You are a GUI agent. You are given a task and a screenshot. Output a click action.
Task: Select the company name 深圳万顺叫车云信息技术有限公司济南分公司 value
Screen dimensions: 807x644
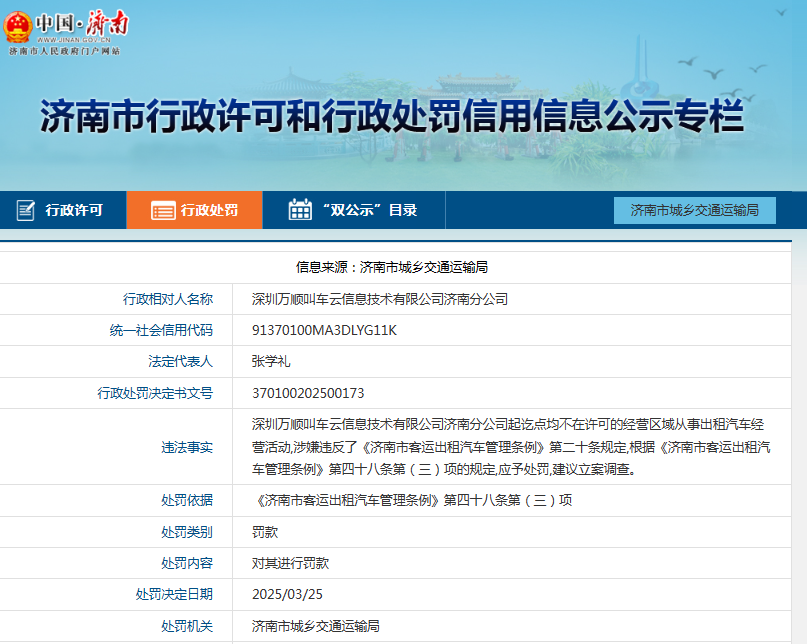tap(380, 299)
